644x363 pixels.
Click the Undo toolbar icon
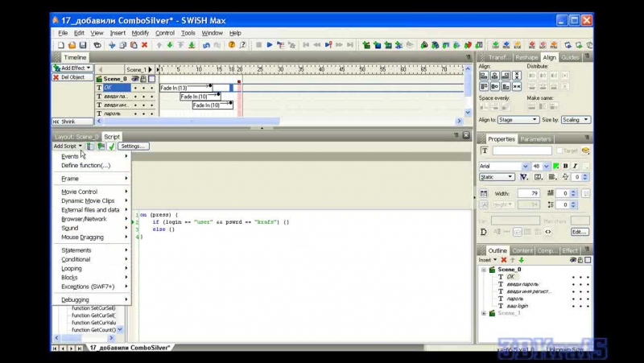tap(206, 45)
